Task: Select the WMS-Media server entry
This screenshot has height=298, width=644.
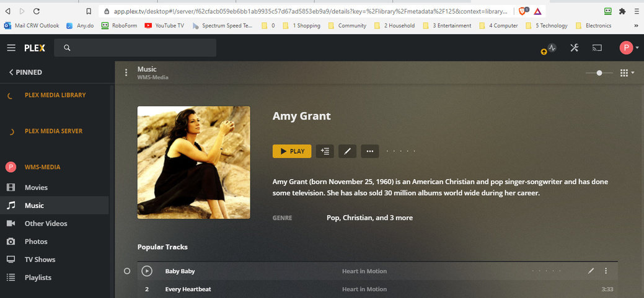Action: (42, 167)
